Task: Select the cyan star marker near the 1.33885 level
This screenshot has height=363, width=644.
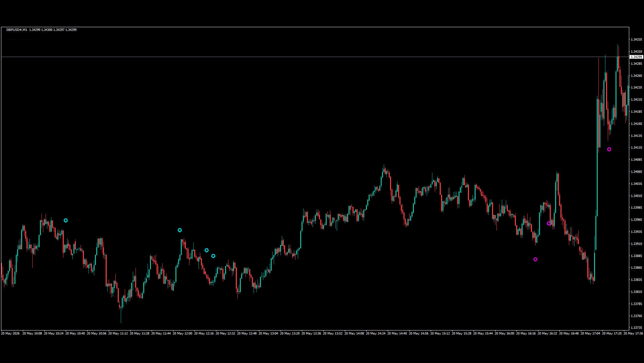Action: tap(213, 256)
